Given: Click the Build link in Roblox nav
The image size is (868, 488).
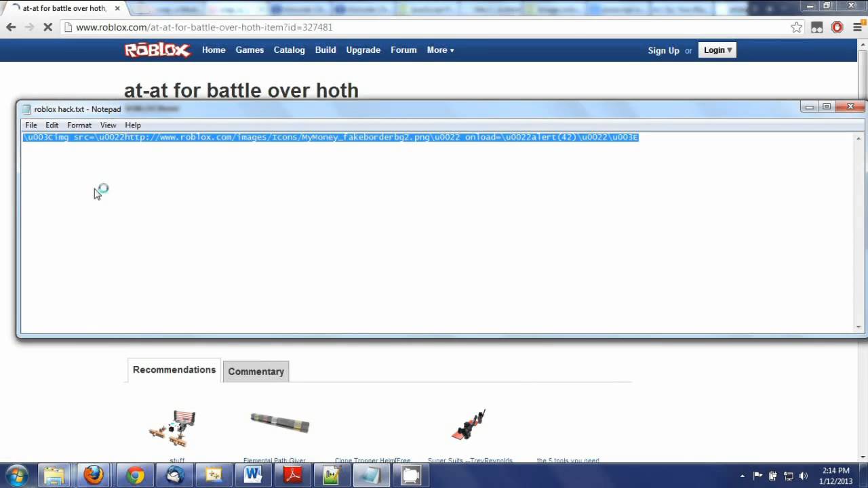Looking at the screenshot, I should [325, 50].
